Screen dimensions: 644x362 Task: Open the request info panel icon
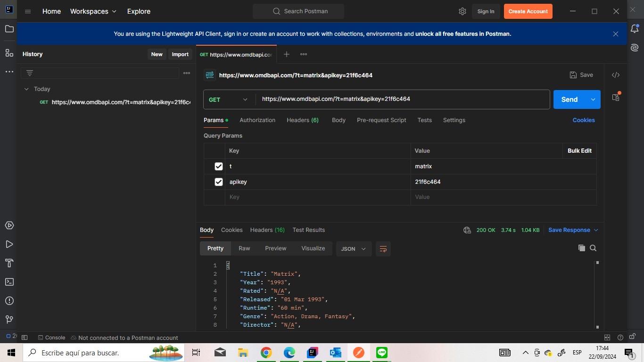pyautogui.click(x=616, y=97)
